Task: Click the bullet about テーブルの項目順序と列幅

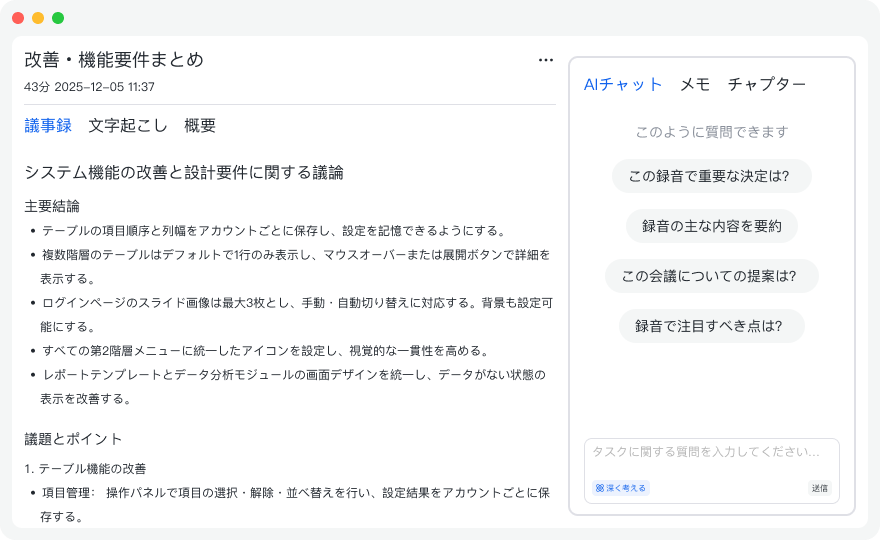Action: (x=275, y=231)
